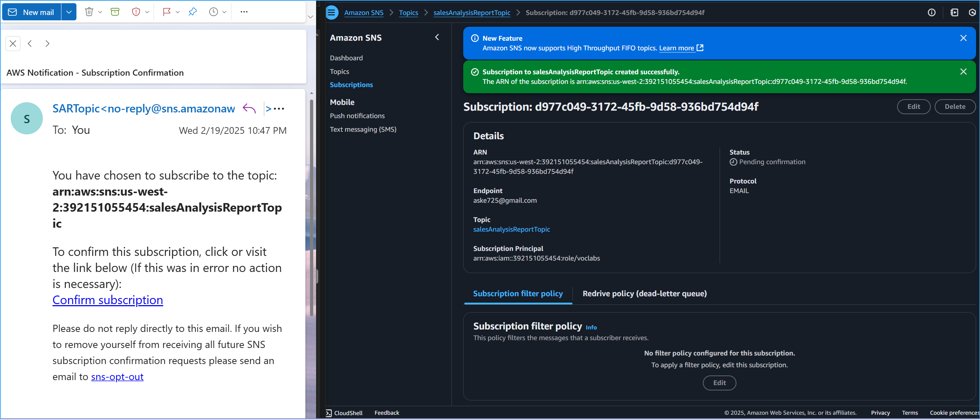Expand the Flag options dropdown arrow

pyautogui.click(x=177, y=12)
